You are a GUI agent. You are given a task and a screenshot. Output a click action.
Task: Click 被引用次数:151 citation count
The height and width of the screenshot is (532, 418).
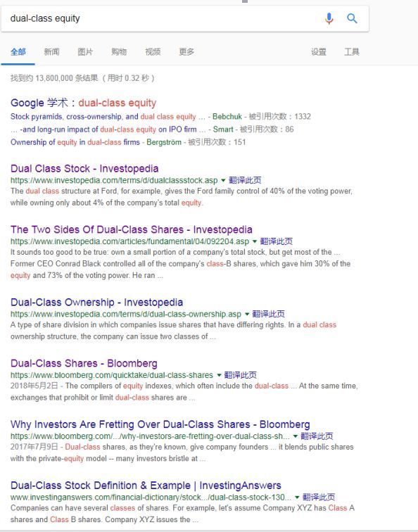click(217, 142)
